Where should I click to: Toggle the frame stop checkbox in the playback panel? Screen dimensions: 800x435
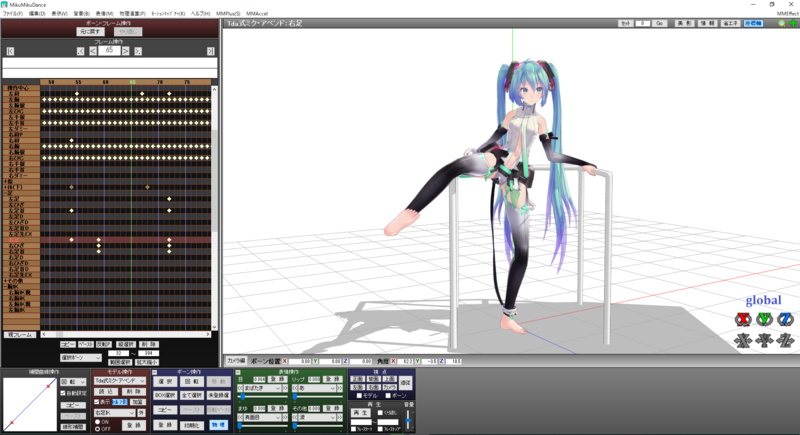pos(380,429)
